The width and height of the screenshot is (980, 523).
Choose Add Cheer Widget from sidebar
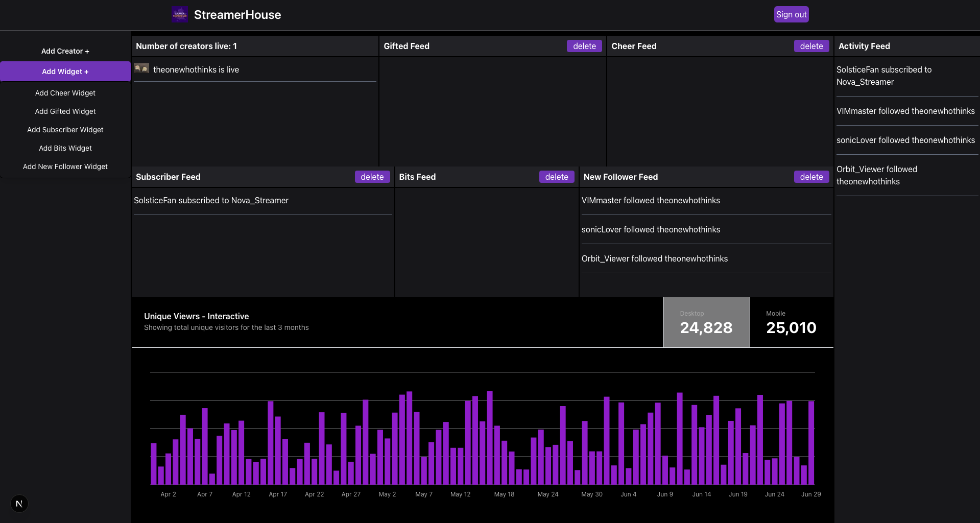pos(65,93)
